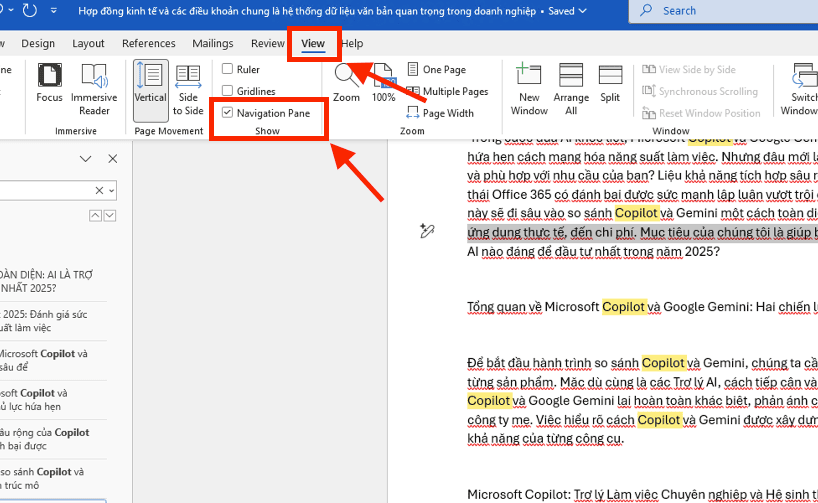Expand Navigation pane options chevron

pos(86,159)
